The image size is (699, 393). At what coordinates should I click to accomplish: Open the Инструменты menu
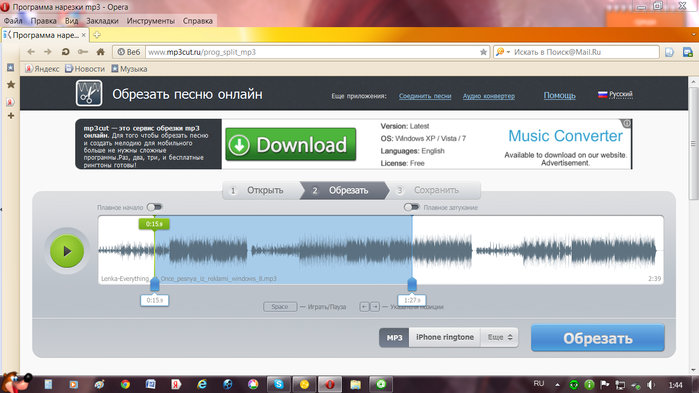(151, 21)
